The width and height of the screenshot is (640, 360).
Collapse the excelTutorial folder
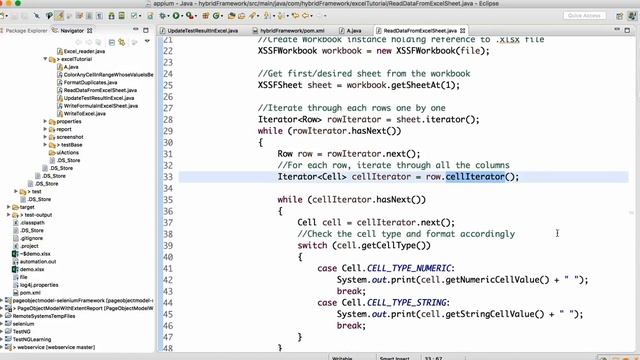coord(45,59)
